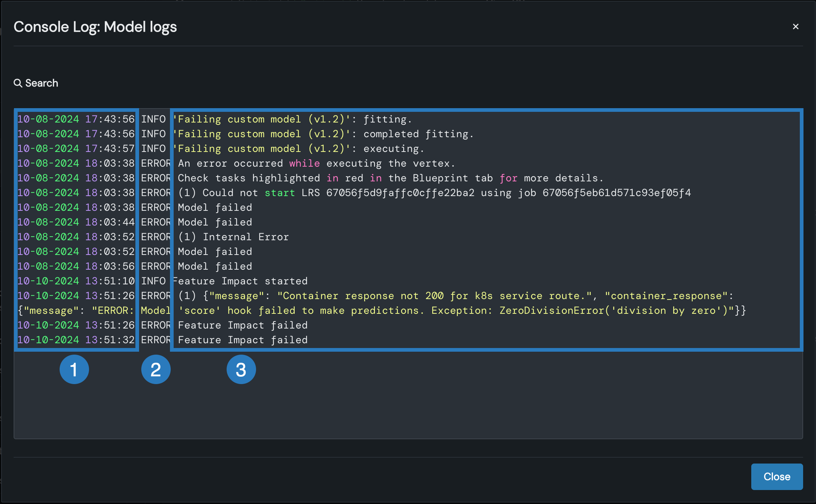Click timestamp 10-08-2024 17:43:57
The width and height of the screenshot is (816, 504).
(x=76, y=149)
